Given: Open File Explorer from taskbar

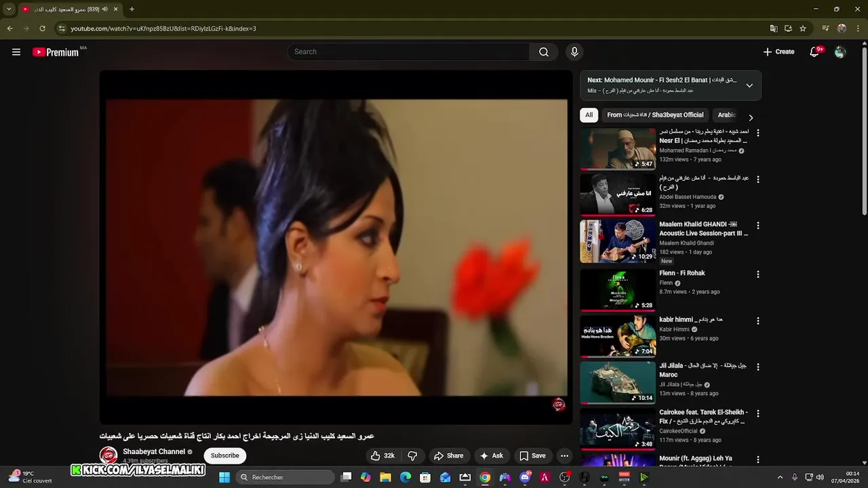Looking at the screenshot, I should tap(385, 477).
